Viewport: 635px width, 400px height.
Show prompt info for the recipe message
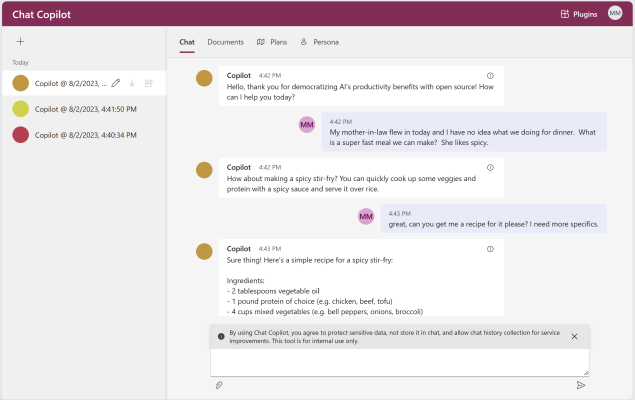tap(490, 249)
